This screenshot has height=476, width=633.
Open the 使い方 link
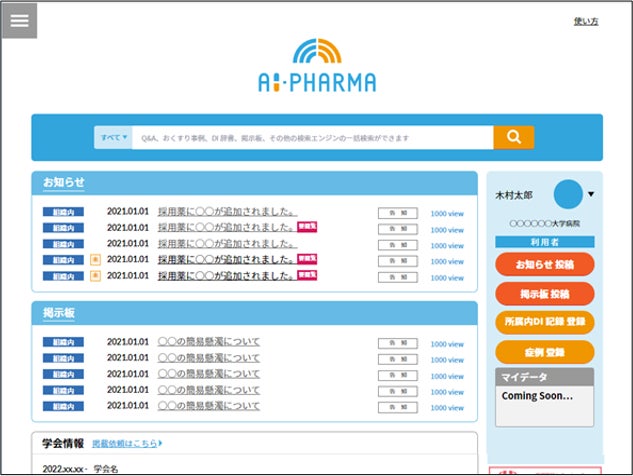pyautogui.click(x=586, y=21)
